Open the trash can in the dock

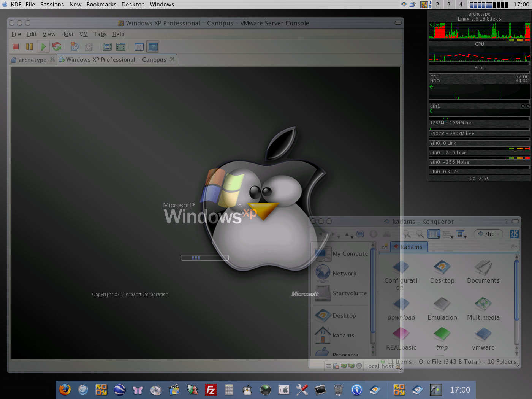coord(339,389)
